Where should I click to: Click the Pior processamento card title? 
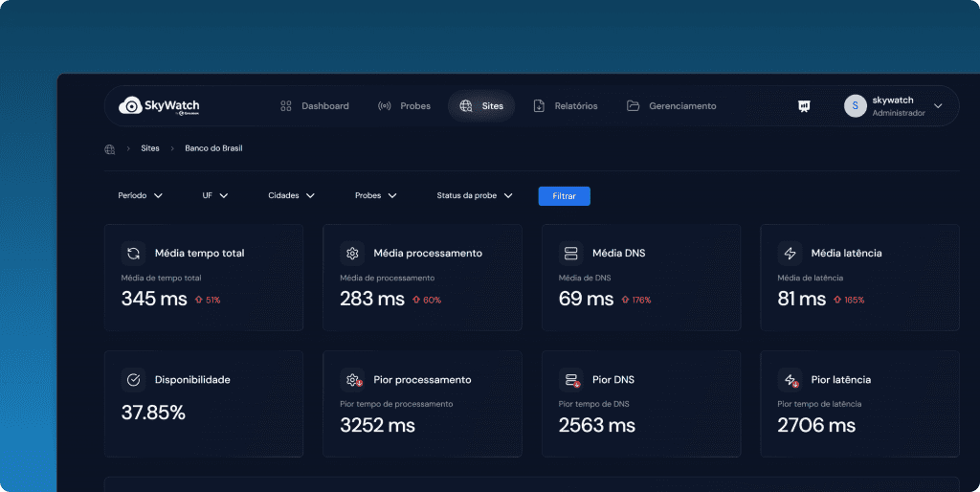(x=422, y=379)
